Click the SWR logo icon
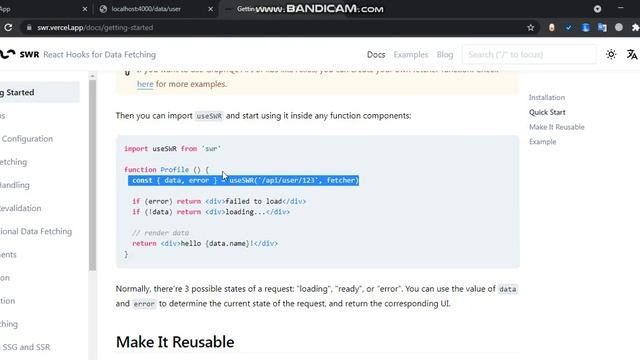 7,54
